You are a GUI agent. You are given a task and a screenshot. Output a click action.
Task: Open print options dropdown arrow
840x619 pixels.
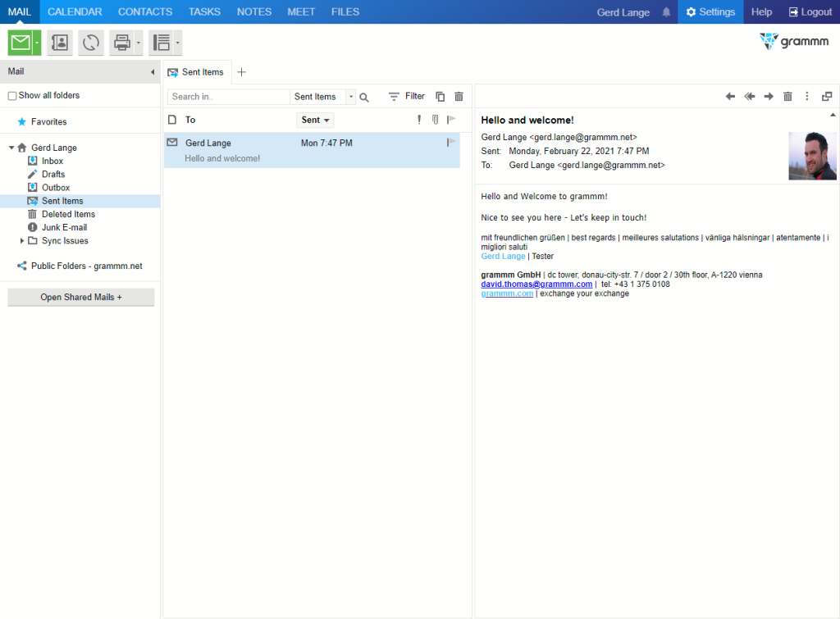(139, 43)
